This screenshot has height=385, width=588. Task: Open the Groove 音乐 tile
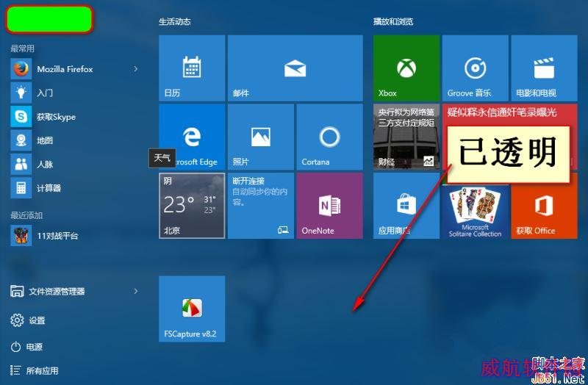point(475,68)
